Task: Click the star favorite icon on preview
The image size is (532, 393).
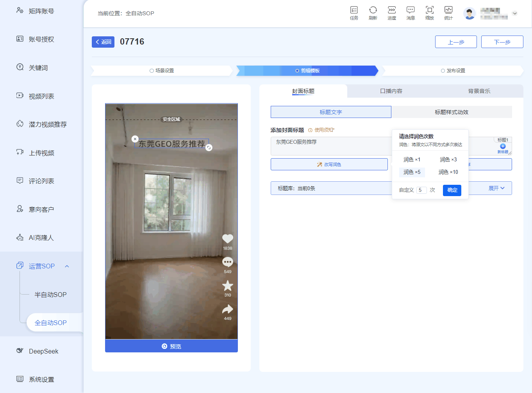Action: (x=228, y=286)
